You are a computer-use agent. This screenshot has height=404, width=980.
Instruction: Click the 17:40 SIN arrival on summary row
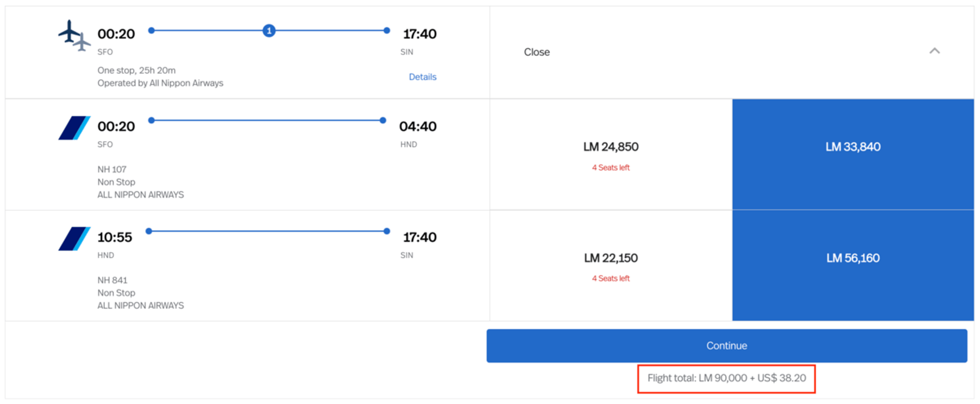click(420, 34)
